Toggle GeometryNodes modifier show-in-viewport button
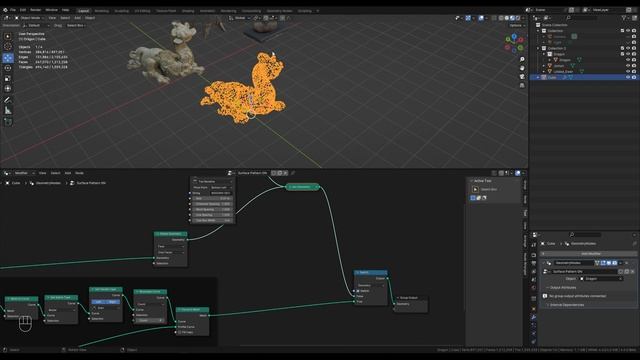 609,263
